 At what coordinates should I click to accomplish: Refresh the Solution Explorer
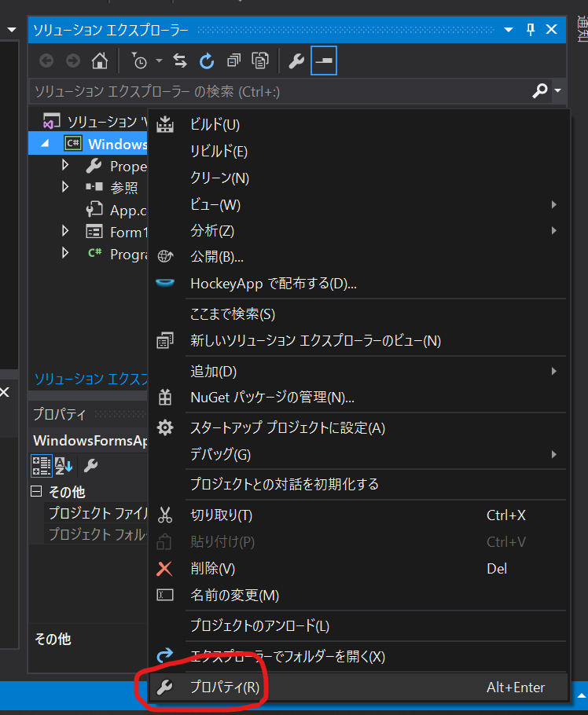point(207,60)
